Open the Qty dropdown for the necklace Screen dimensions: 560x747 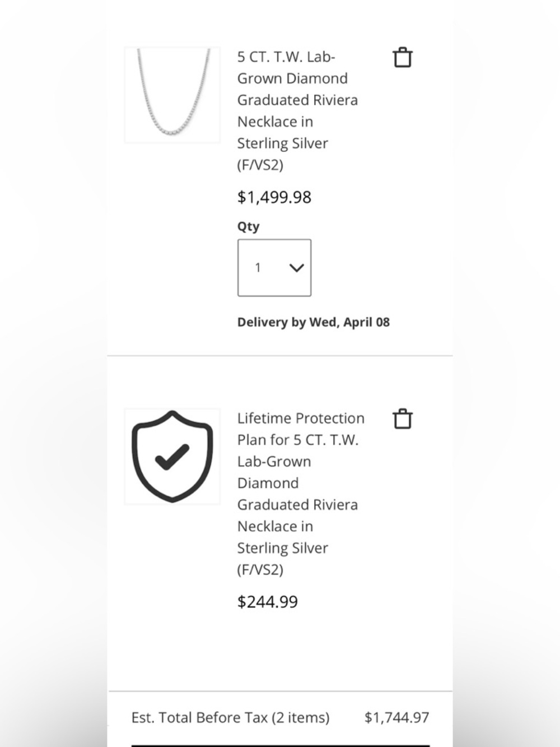point(274,268)
